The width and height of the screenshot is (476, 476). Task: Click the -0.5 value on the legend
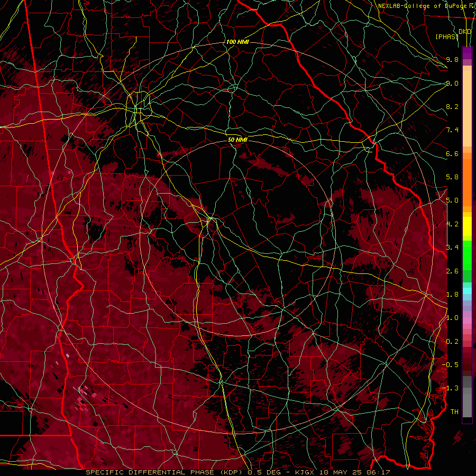coord(450,365)
